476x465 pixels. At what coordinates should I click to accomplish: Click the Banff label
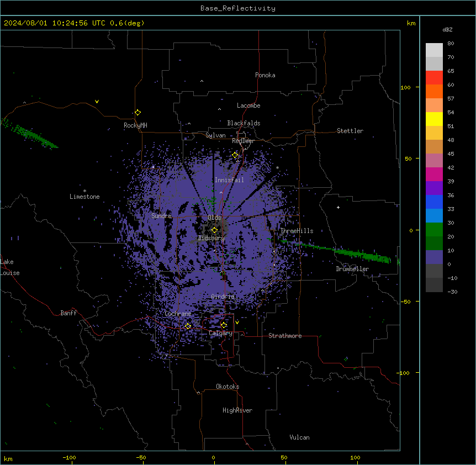click(x=68, y=313)
